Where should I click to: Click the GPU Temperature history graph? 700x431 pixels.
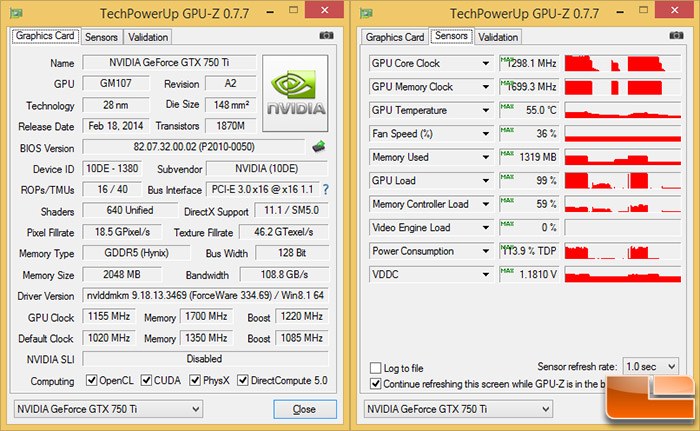coord(623,110)
